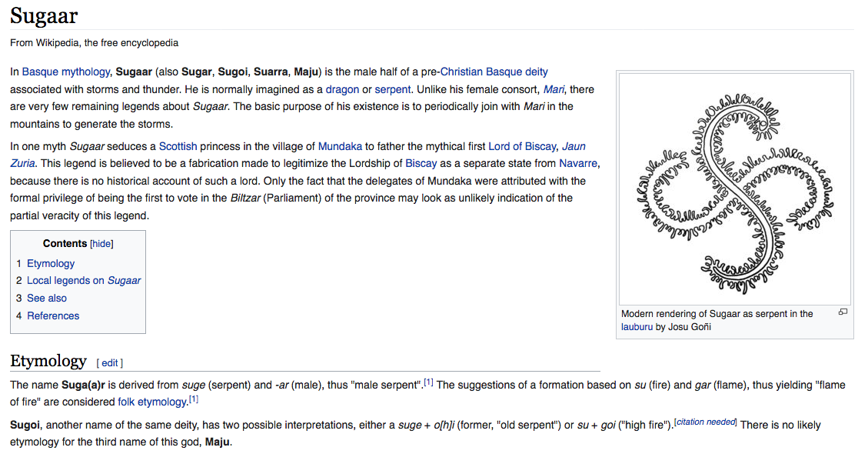Jump to Etymology in Contents
Viewport: 868px width, 454px height.
51,263
